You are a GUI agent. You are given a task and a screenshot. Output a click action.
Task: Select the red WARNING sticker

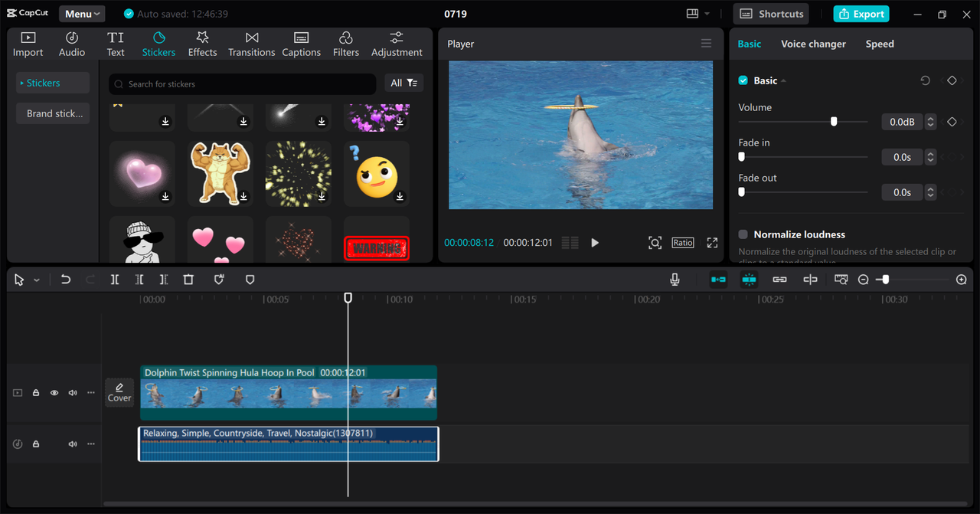coord(377,248)
